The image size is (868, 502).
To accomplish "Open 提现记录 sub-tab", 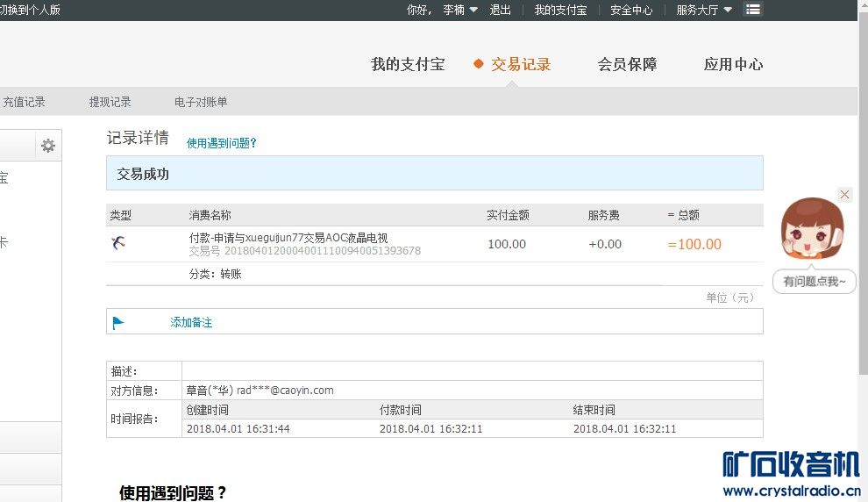I will pyautogui.click(x=110, y=102).
